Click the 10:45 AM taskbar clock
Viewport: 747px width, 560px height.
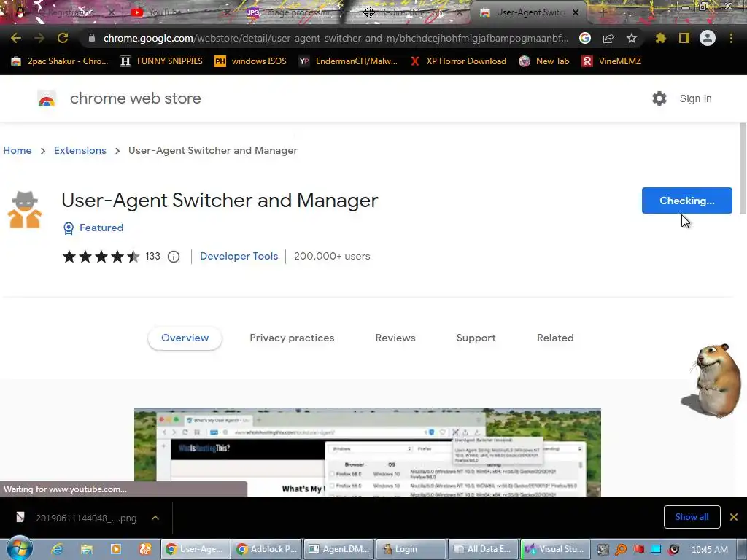click(x=709, y=550)
